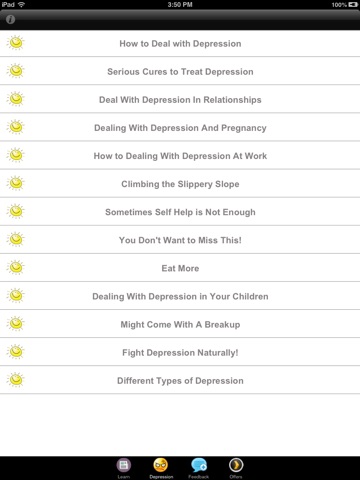Tap the battery indicator in status bar
The height and width of the screenshot is (480, 360).
coord(353,4)
